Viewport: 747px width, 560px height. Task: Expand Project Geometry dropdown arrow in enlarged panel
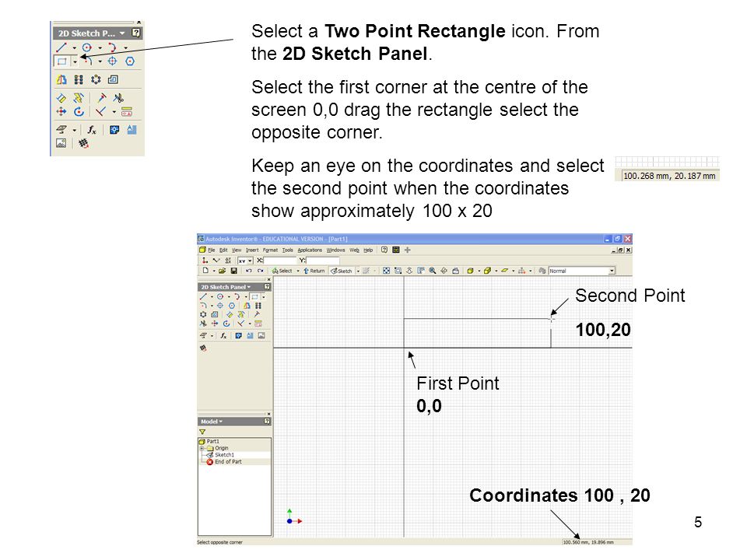(75, 130)
